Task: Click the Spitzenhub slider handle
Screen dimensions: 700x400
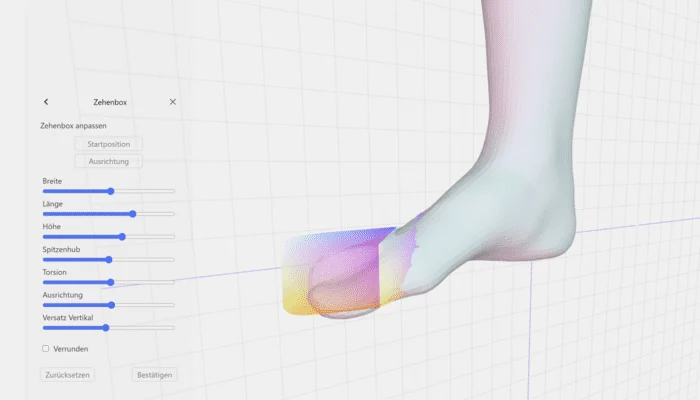Action: tap(109, 259)
